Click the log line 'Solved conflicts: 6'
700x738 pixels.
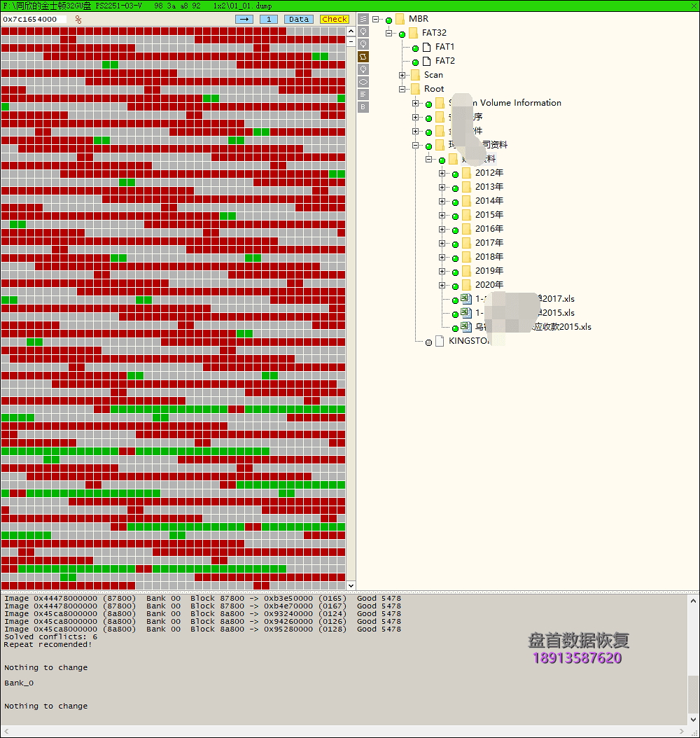tap(51, 636)
